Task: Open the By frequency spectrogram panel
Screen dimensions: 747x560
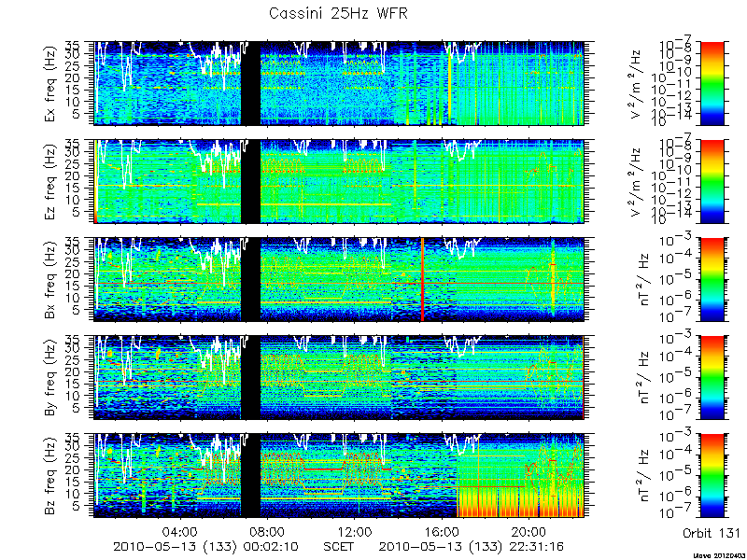Action: click(x=339, y=377)
